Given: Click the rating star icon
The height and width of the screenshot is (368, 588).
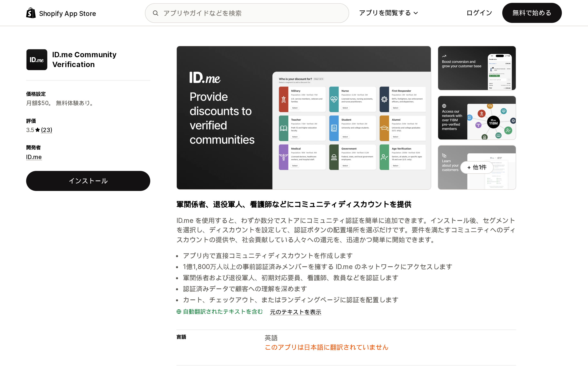Looking at the screenshot, I should pyautogui.click(x=37, y=130).
